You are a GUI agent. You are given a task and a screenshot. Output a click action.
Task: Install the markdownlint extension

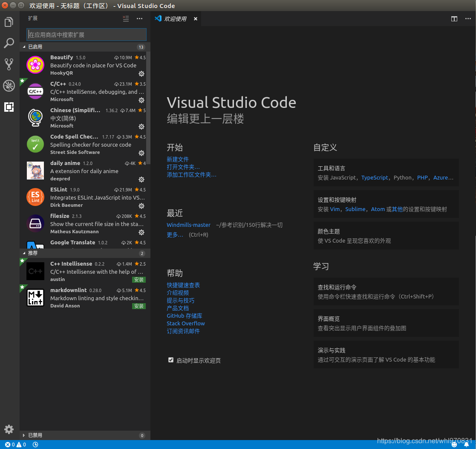139,306
